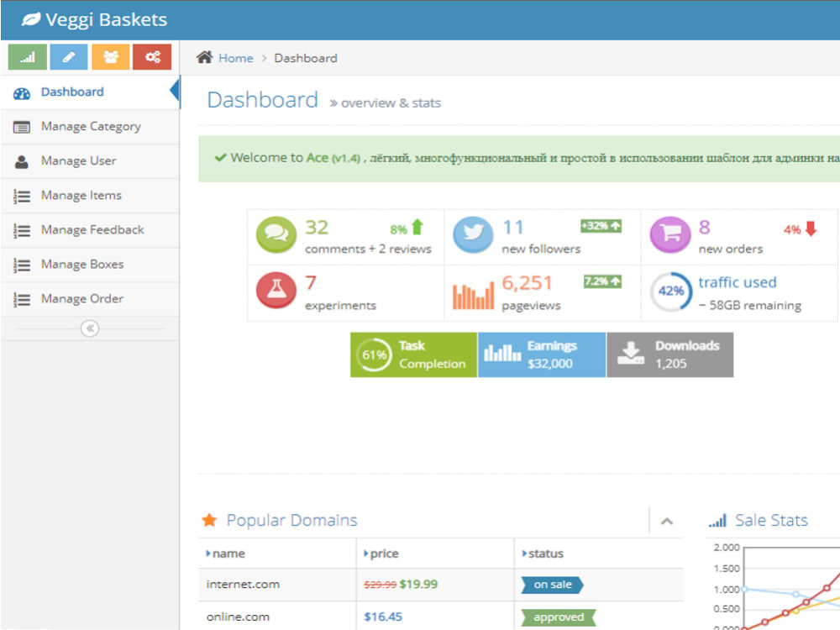Click the home icon in breadcrumb
The image size is (840, 630).
[205, 57]
